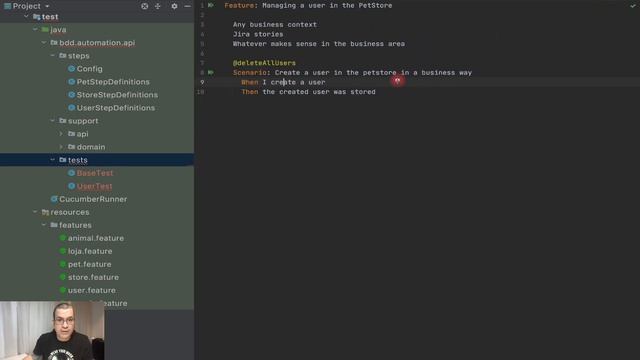Collapse the features folder
The height and width of the screenshot is (360, 640).
click(44, 225)
